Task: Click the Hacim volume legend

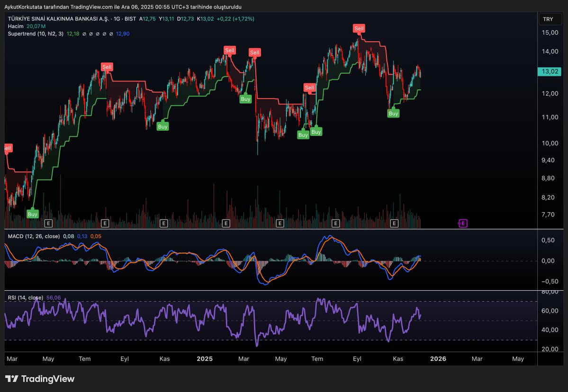Action: (16, 27)
